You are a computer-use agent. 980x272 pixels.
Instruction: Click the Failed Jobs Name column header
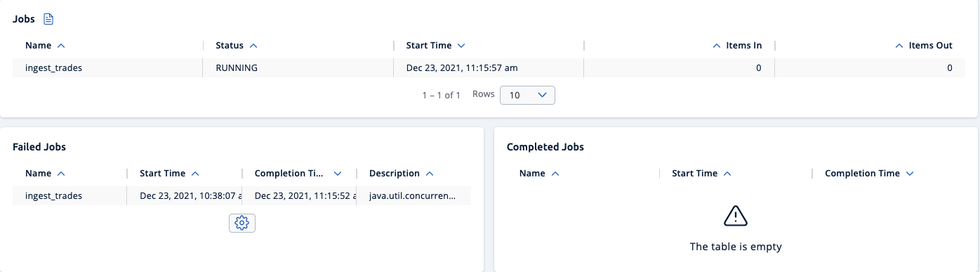[x=39, y=174]
